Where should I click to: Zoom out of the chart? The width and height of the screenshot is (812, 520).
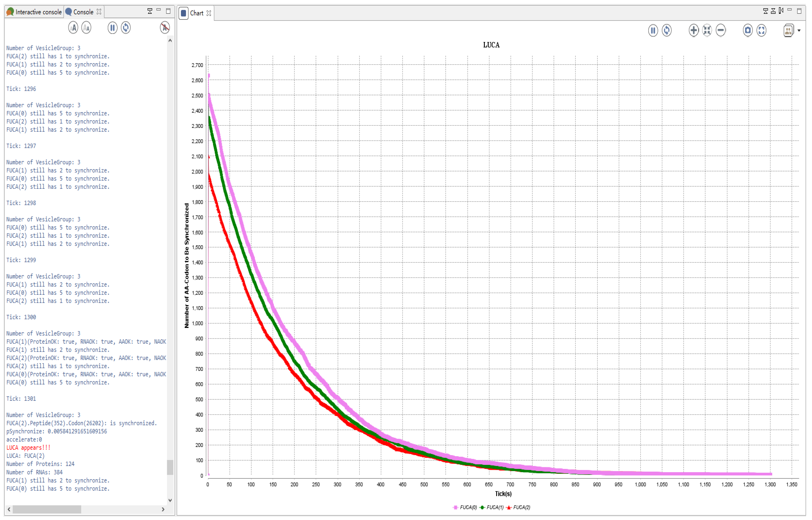[x=721, y=30]
